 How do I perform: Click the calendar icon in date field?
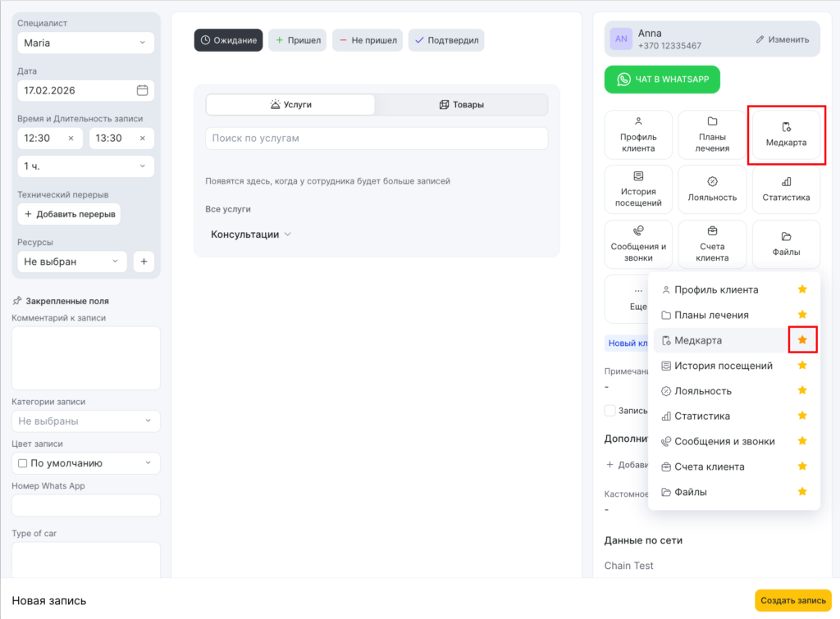[x=142, y=90]
